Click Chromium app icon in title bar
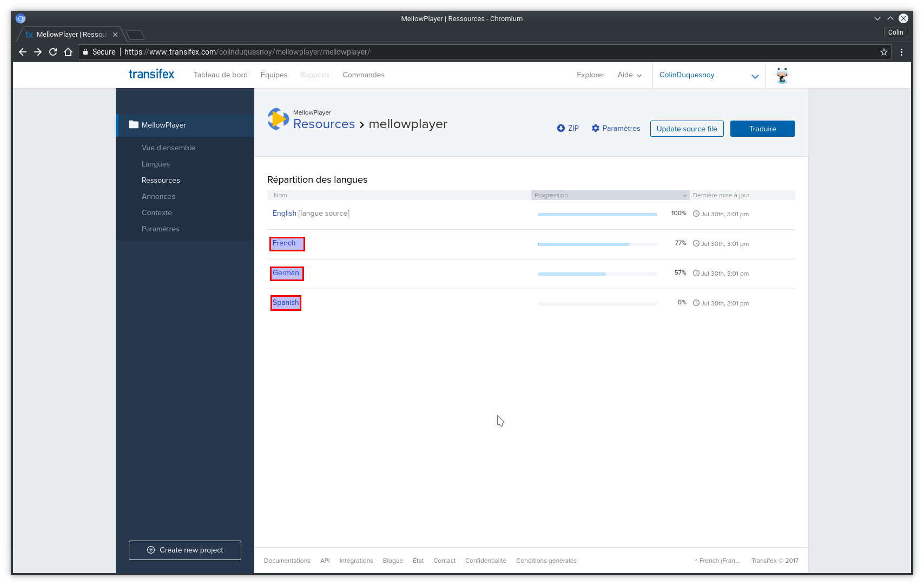The height and width of the screenshot is (586, 924). (x=21, y=18)
